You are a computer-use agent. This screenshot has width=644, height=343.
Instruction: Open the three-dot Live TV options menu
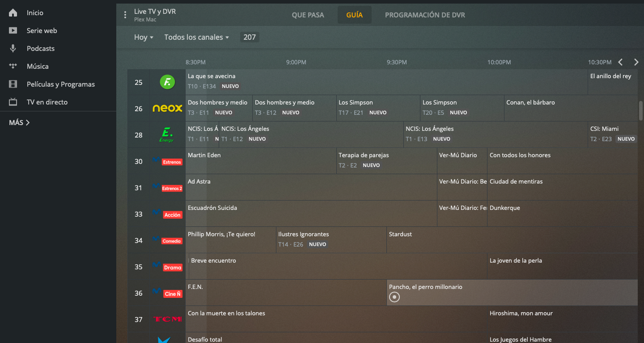pos(125,15)
